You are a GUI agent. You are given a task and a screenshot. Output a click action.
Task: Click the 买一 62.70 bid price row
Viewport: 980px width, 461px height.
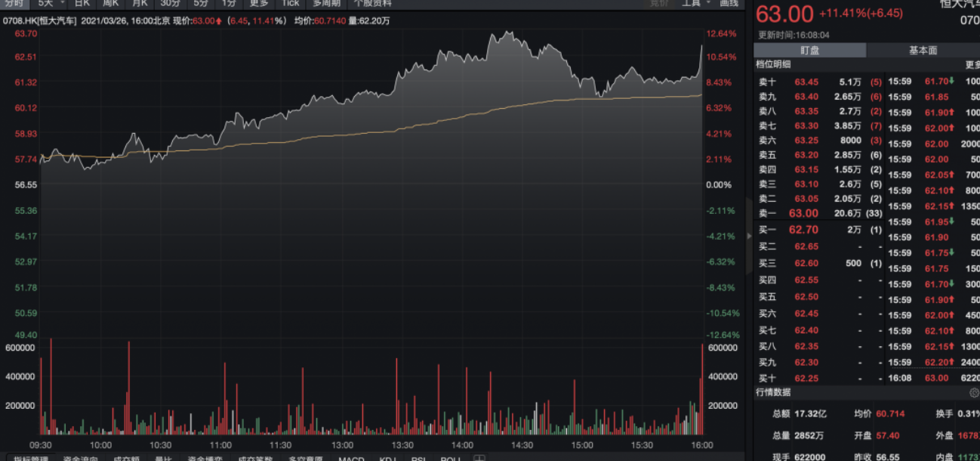click(820, 230)
